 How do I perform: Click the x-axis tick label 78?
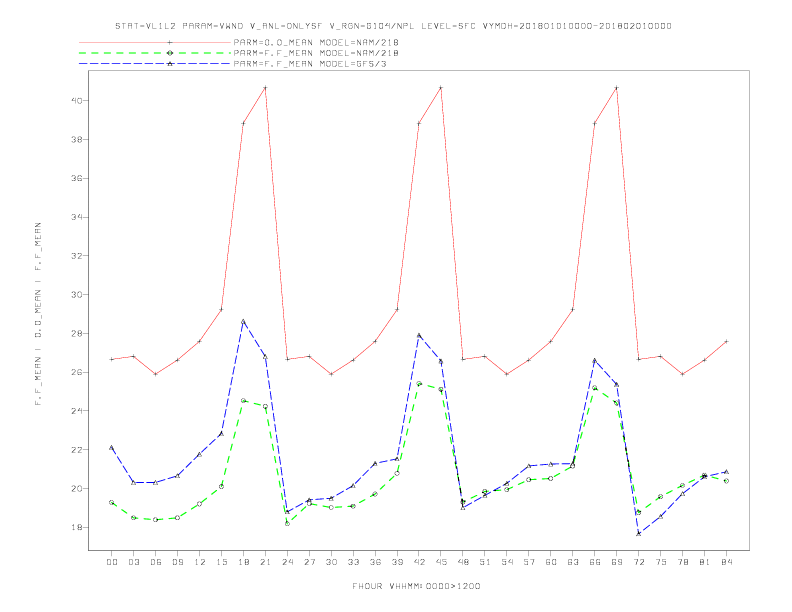tap(682, 562)
